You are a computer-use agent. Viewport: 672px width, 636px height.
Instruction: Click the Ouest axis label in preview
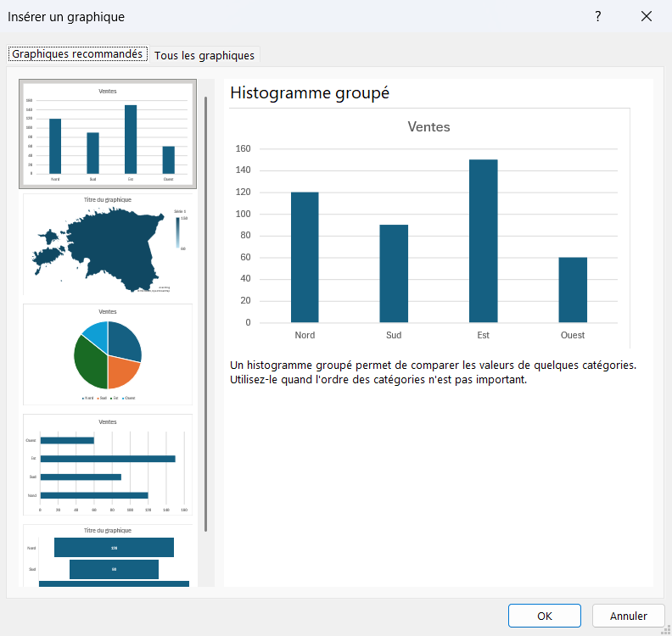pos(573,335)
